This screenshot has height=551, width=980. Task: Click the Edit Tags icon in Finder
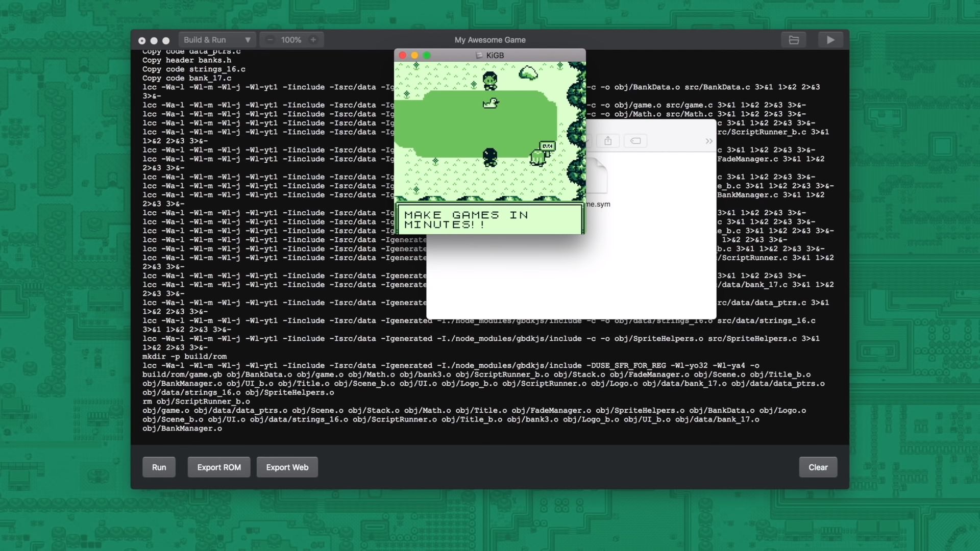[635, 141]
